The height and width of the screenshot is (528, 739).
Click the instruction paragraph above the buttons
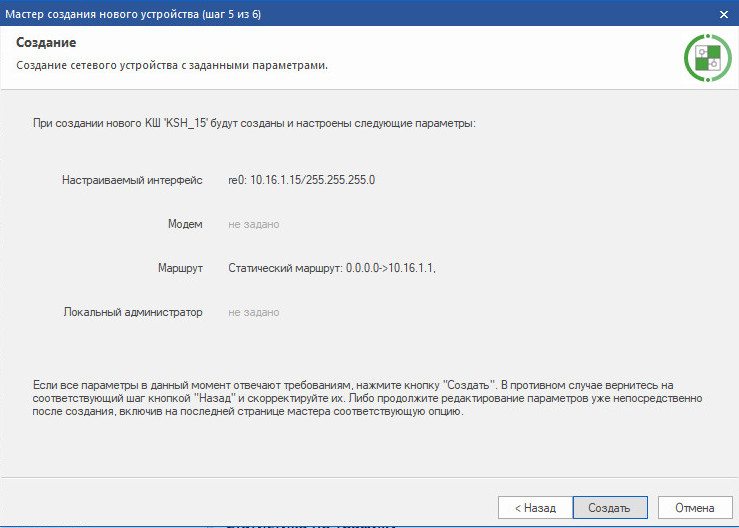pyautogui.click(x=368, y=398)
